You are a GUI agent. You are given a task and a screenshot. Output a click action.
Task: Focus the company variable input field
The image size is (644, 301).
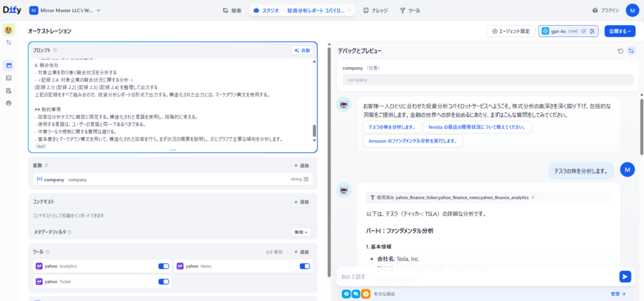coord(488,80)
